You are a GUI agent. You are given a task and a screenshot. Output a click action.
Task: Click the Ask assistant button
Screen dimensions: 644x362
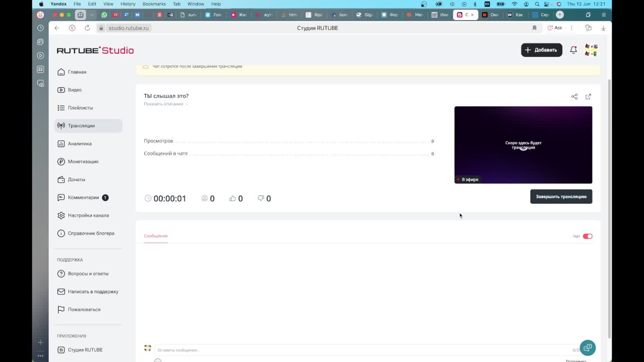[555, 28]
